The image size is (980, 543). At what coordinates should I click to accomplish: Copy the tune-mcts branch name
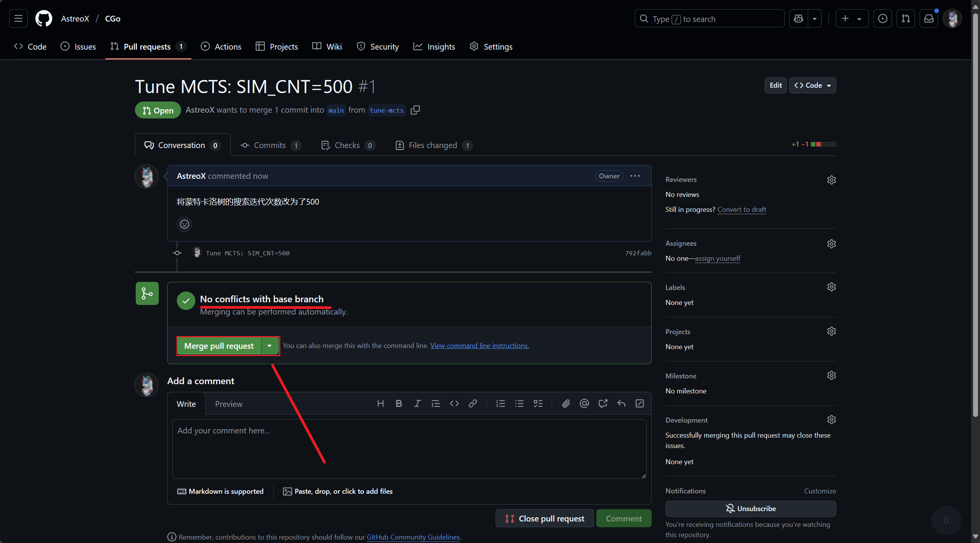click(x=415, y=110)
